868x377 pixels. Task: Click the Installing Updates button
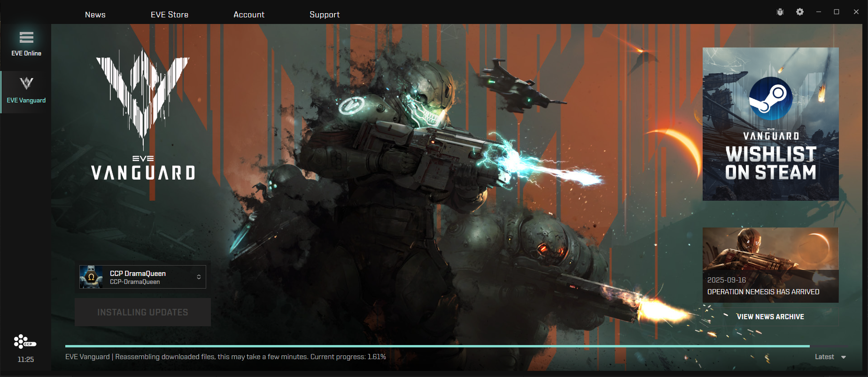pos(143,312)
